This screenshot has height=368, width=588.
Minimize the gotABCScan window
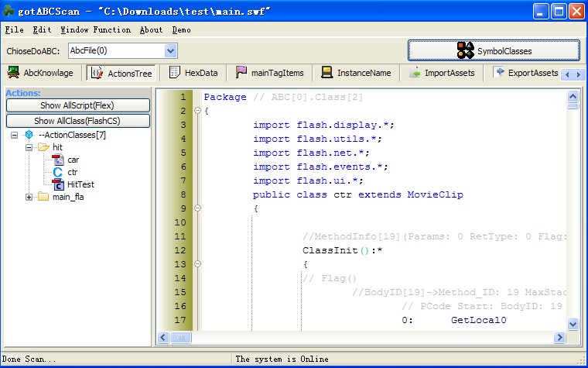[x=540, y=12]
